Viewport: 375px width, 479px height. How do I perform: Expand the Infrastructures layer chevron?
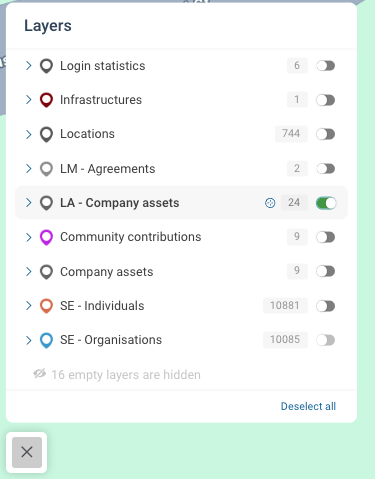[29, 99]
